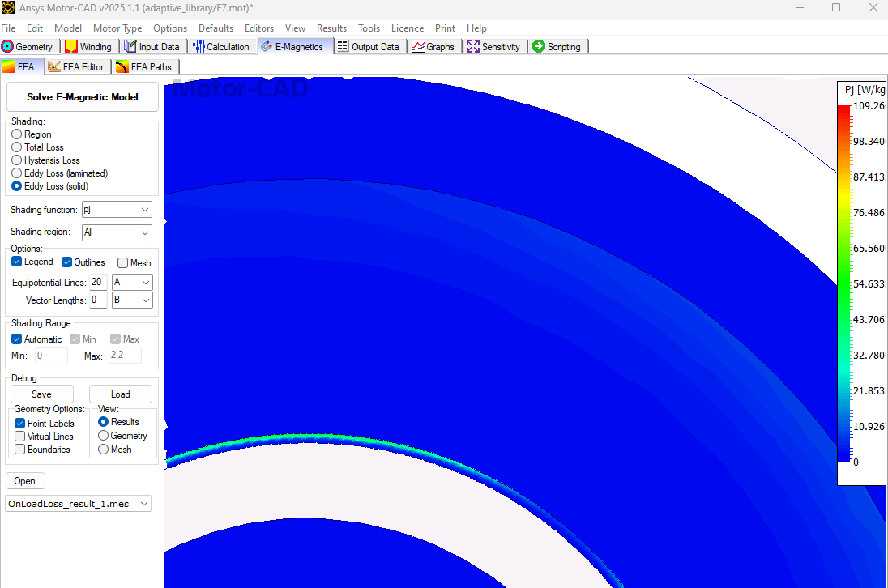Open the Motor Type menu
This screenshot has height=588, width=888.
pyautogui.click(x=117, y=28)
